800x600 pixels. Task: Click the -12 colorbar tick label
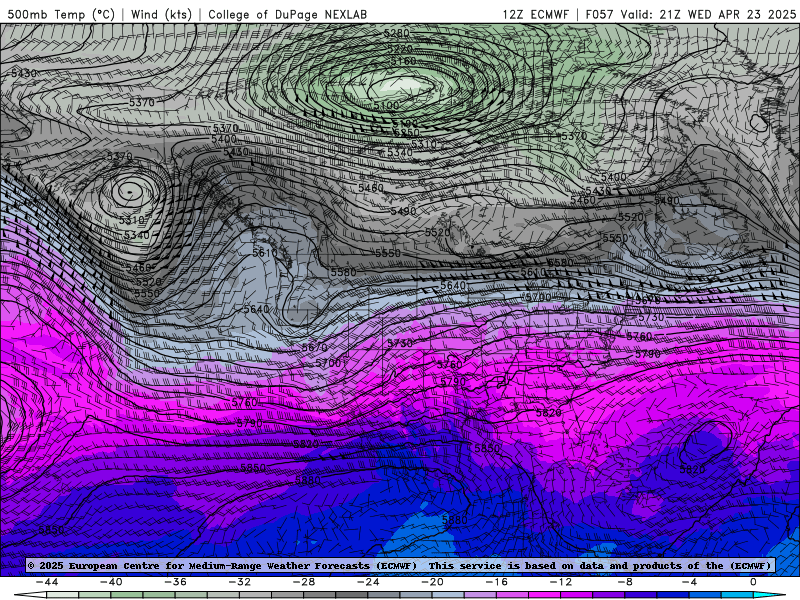tap(561, 582)
